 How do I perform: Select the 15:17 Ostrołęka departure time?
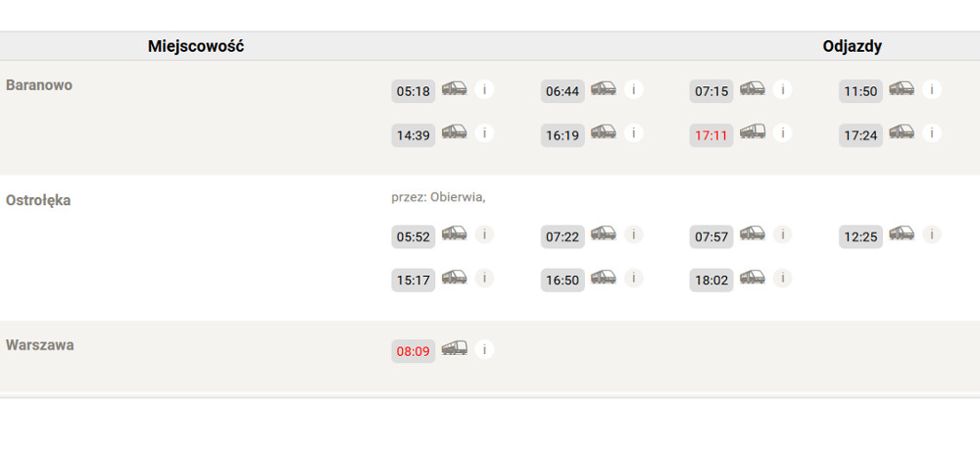(413, 280)
